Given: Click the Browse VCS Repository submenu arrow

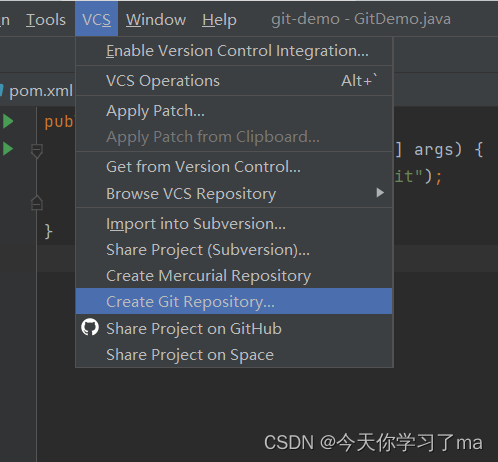Looking at the screenshot, I should coord(380,193).
